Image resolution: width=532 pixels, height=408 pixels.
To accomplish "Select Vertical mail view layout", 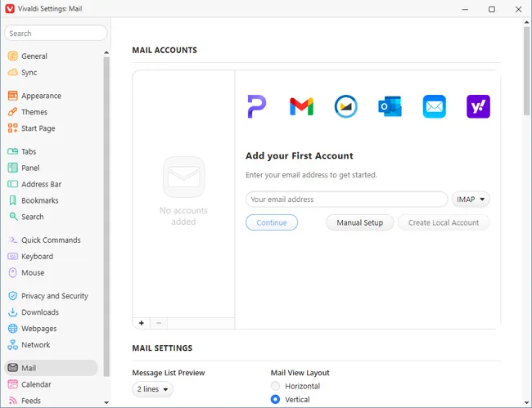I will click(x=275, y=400).
